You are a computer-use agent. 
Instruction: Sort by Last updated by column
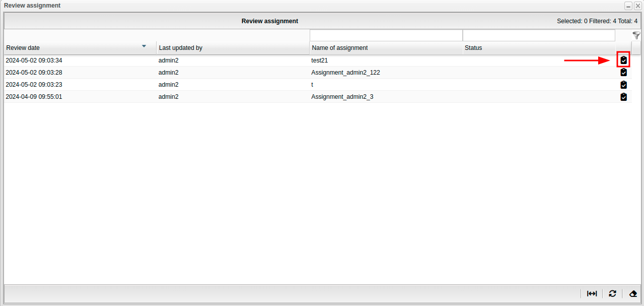click(x=181, y=48)
